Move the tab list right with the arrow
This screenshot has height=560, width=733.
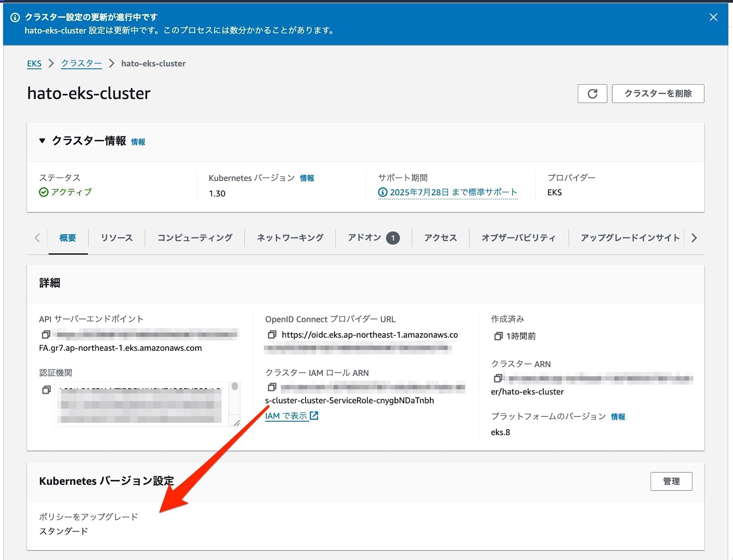694,238
